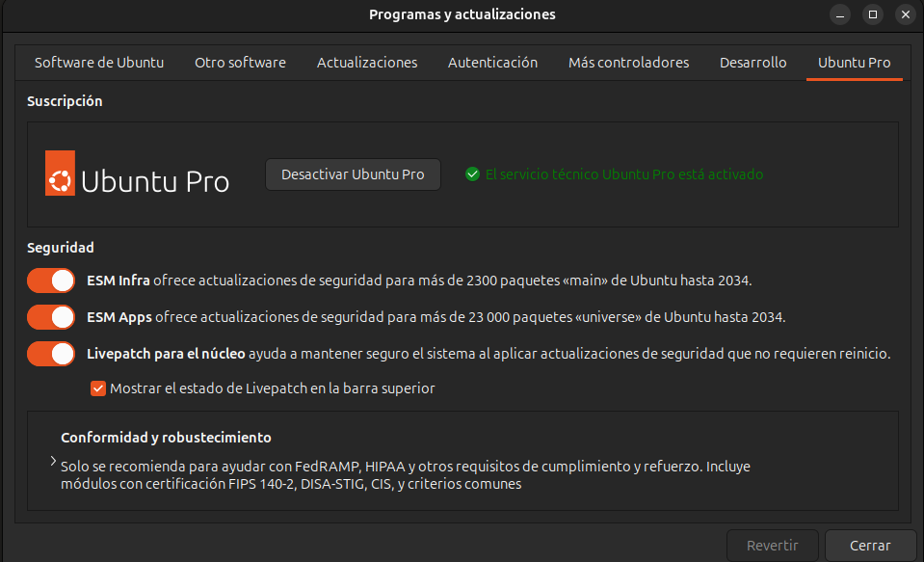This screenshot has height=562, width=924.
Task: Turn off the ESM Apps switch
Action: 51,317
